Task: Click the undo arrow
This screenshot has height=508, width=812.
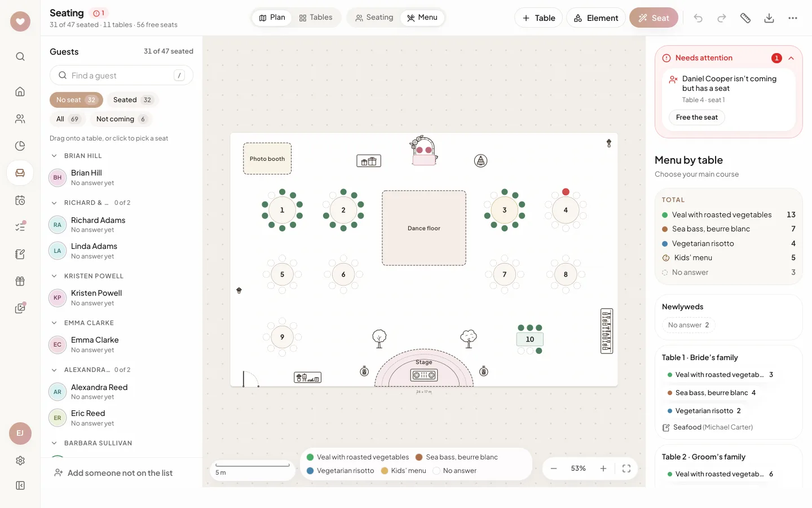Action: coord(698,18)
